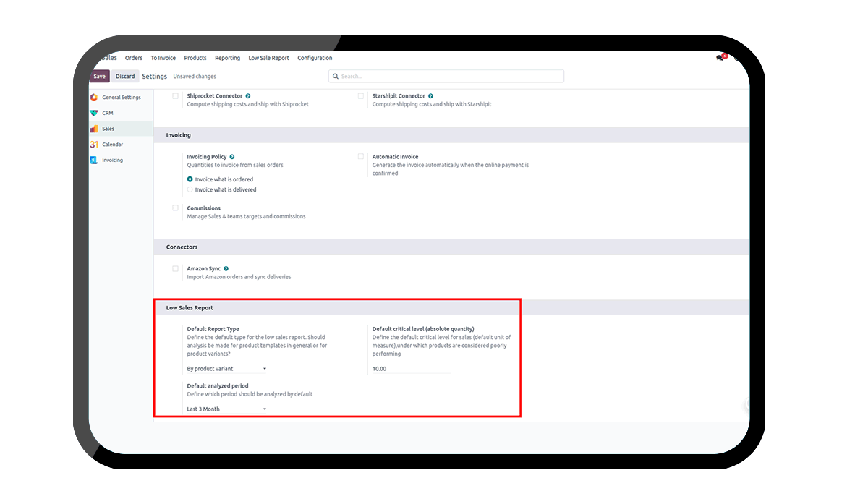The width and height of the screenshot is (868, 504).
Task: Click the magnifier icon in the search box
Action: pos(335,77)
